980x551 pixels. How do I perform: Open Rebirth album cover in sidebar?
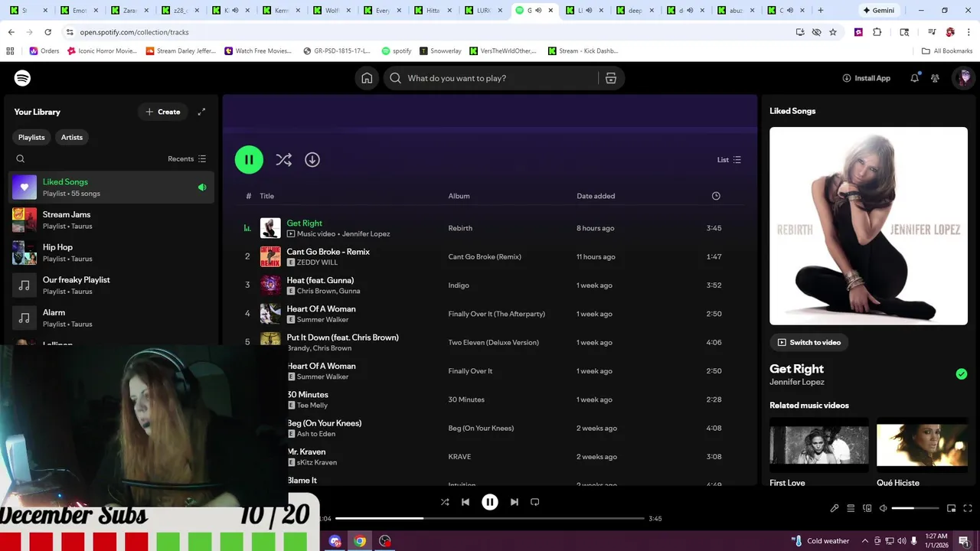pos(868,226)
